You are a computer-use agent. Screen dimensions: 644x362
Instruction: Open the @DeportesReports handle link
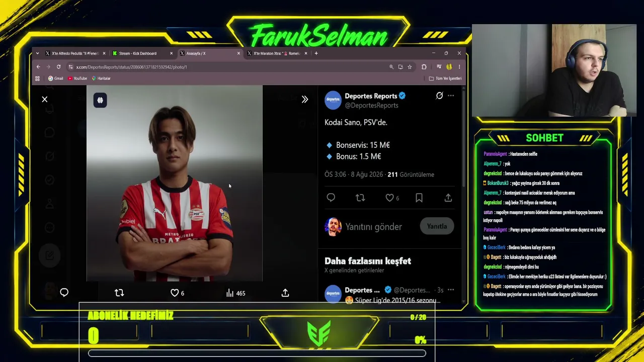click(371, 106)
